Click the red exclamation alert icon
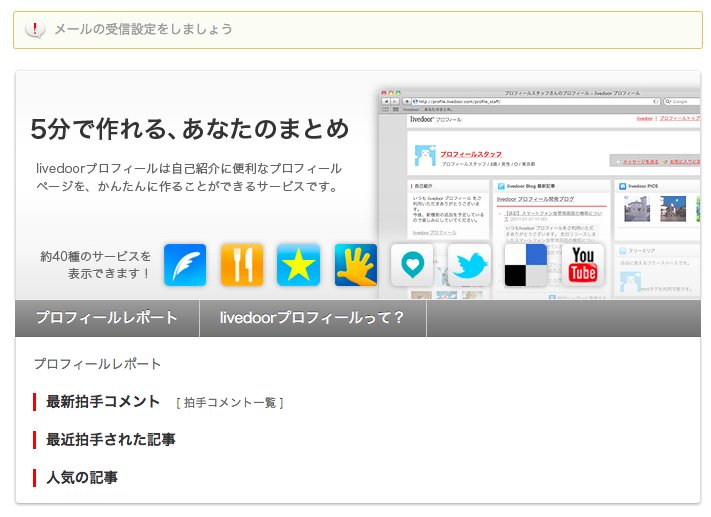The height and width of the screenshot is (517, 711). click(x=35, y=29)
